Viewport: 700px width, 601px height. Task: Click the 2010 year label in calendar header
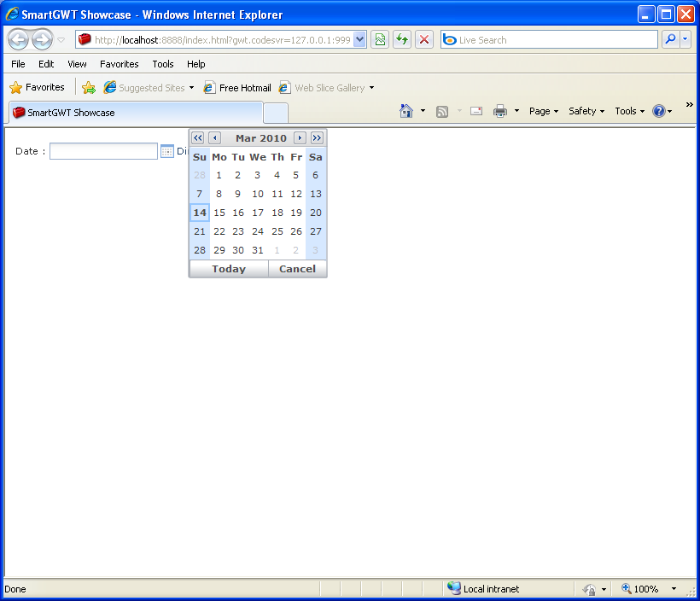click(x=274, y=138)
